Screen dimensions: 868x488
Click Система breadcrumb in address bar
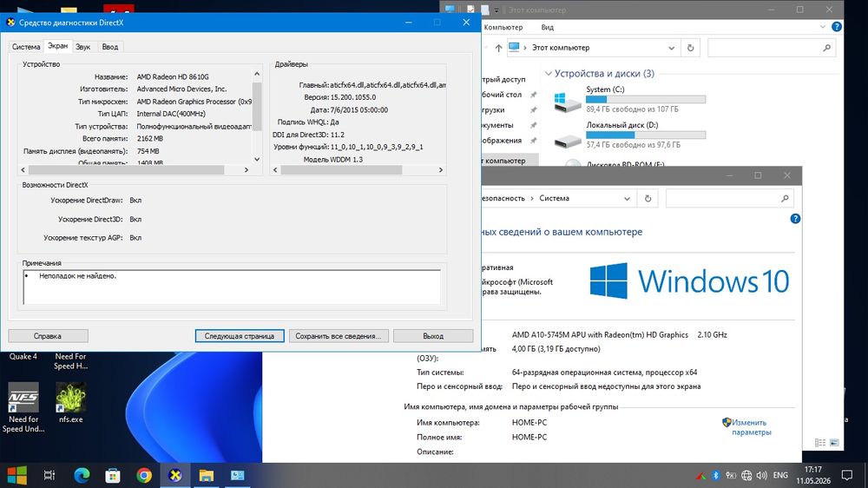(x=554, y=198)
